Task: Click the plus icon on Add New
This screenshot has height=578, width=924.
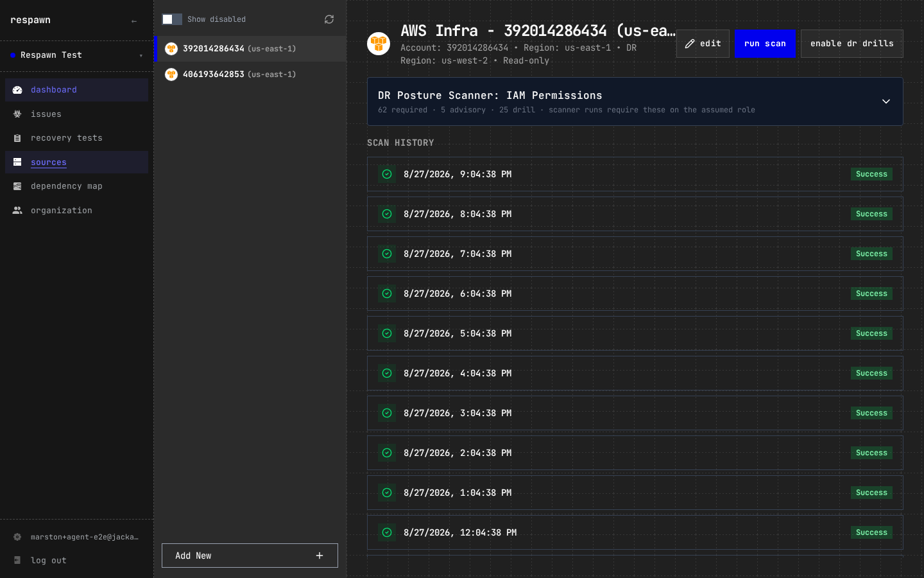Action: pyautogui.click(x=320, y=556)
